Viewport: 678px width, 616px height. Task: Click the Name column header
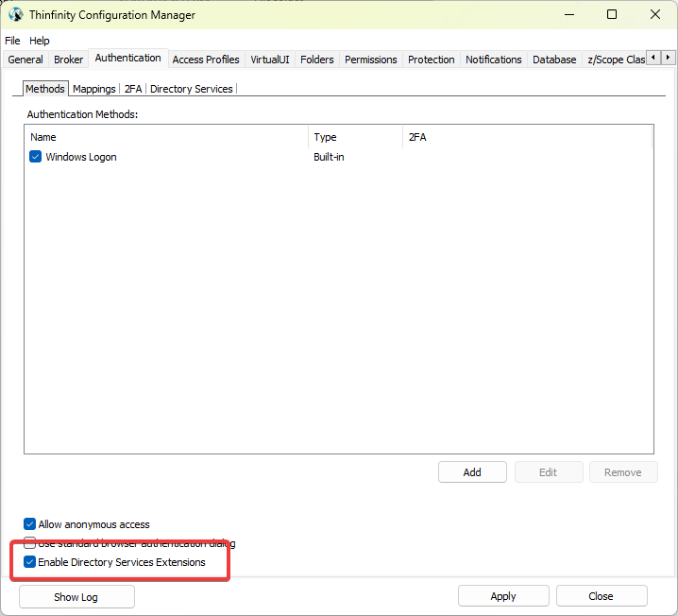tap(166, 137)
